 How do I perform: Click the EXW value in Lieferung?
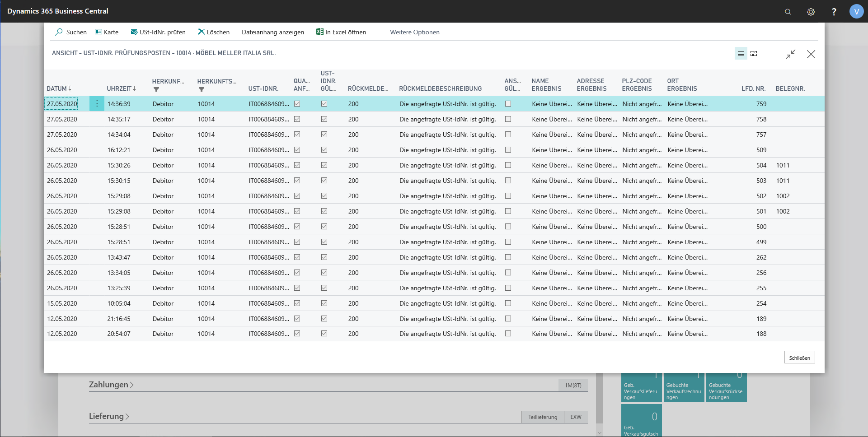576,417
